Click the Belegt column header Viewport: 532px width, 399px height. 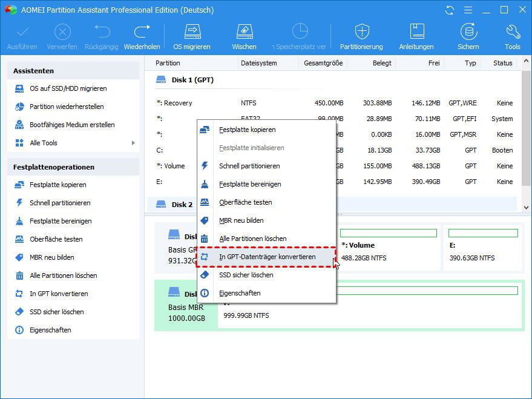[x=382, y=63]
